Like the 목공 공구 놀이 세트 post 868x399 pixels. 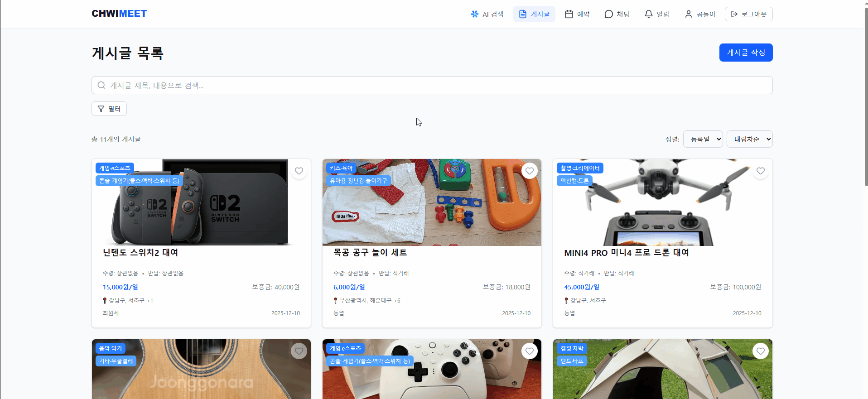(530, 171)
